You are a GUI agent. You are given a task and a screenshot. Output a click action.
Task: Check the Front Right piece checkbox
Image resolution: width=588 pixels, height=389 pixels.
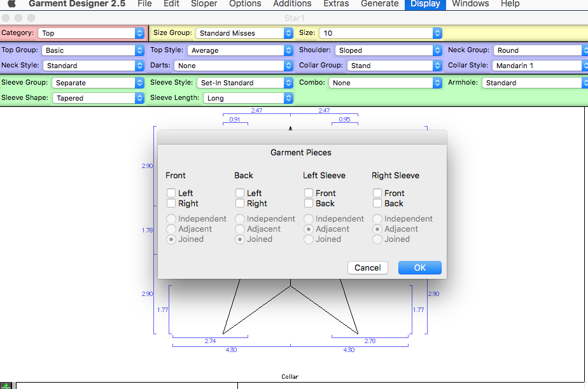(x=171, y=203)
